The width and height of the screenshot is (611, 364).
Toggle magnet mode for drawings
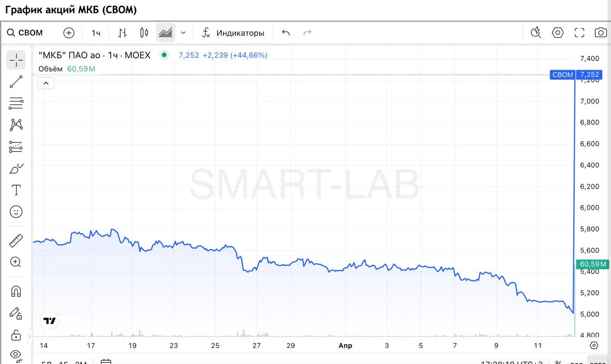(x=16, y=291)
